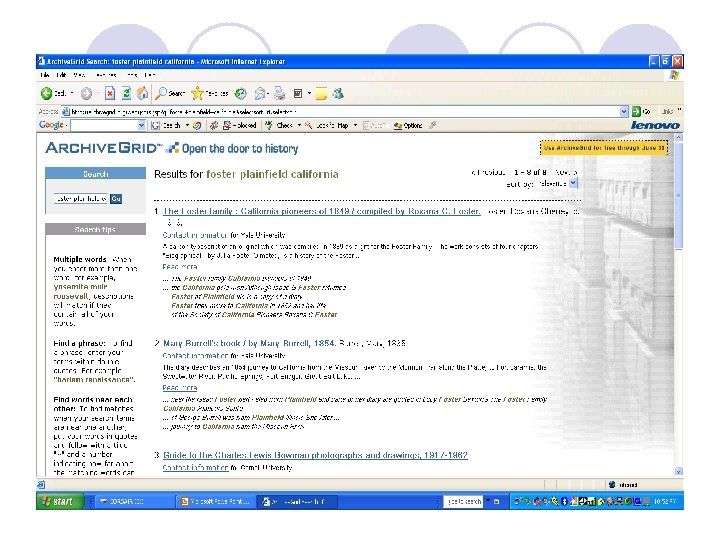Open the File menu
720x540 pixels.
tap(45, 75)
